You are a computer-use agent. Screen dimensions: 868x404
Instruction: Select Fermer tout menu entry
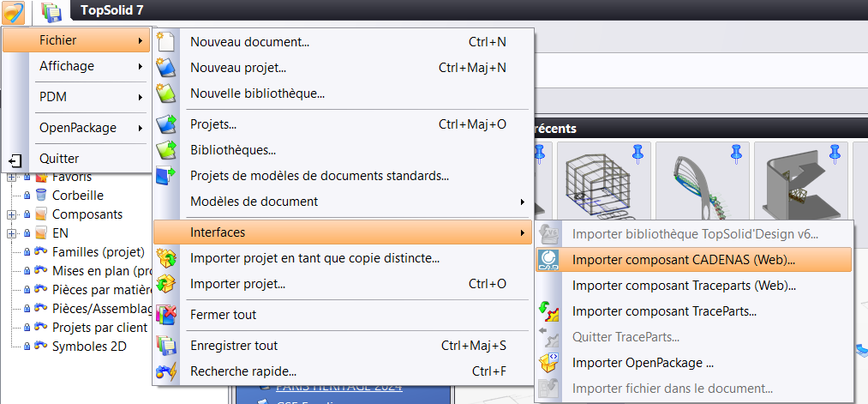point(343,315)
